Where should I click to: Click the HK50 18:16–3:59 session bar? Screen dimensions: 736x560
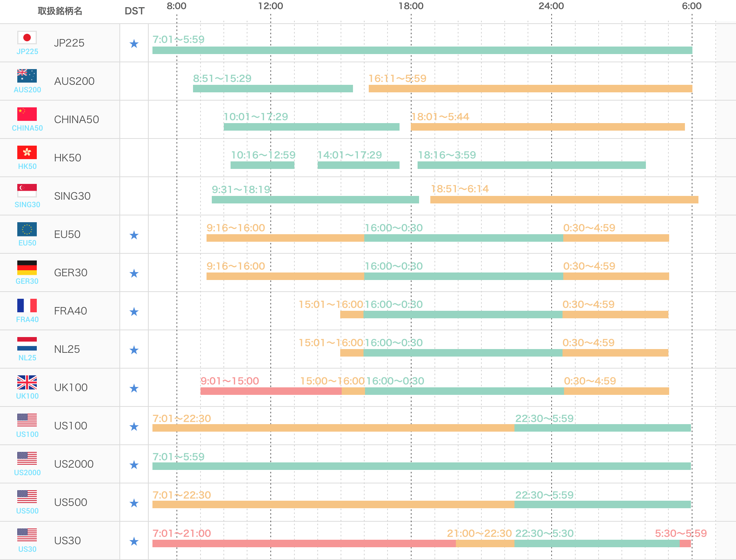tap(532, 165)
